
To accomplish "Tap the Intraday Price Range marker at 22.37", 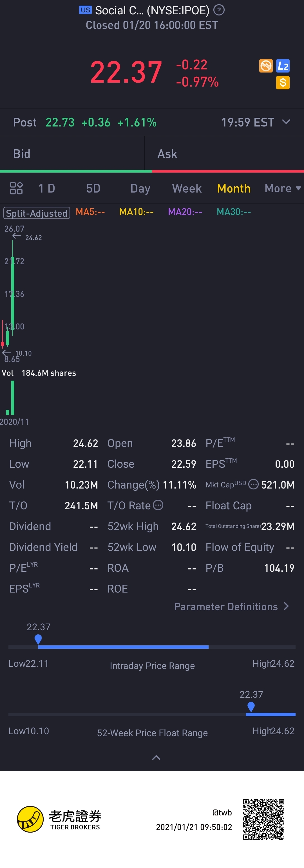I will (38, 639).
